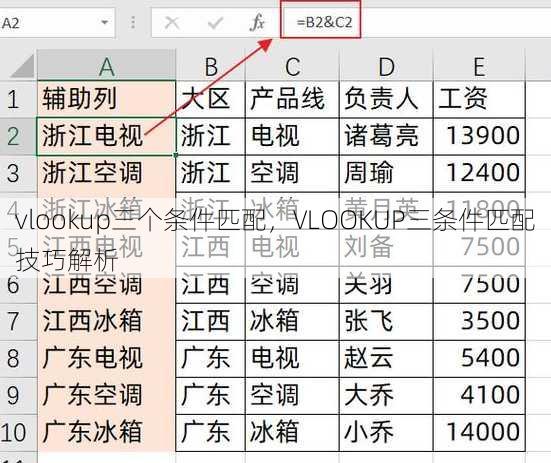551x463 pixels.
Task: Click salary cell 5400
Action: coord(479,359)
